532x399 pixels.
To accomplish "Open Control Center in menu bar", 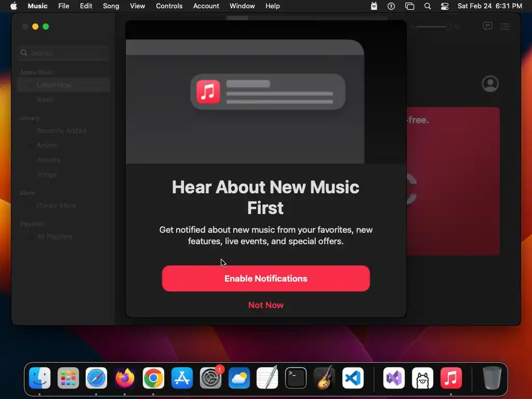I will 445,6.
